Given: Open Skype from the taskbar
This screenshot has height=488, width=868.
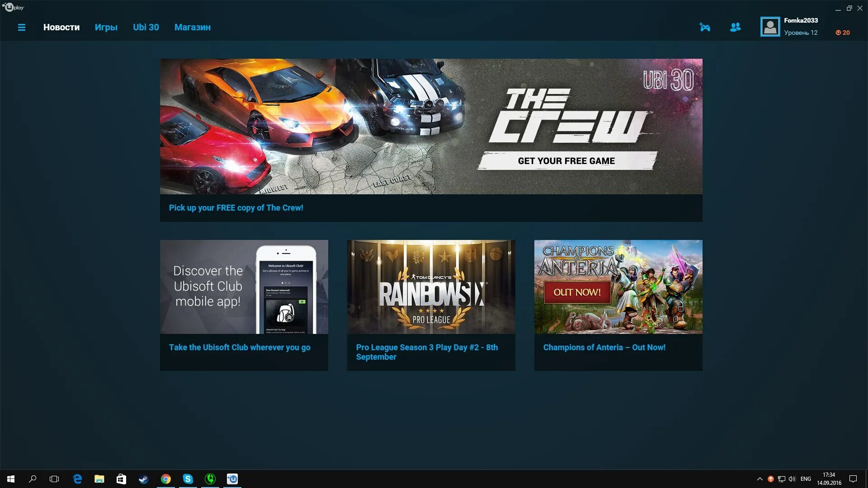Looking at the screenshot, I should click(188, 479).
